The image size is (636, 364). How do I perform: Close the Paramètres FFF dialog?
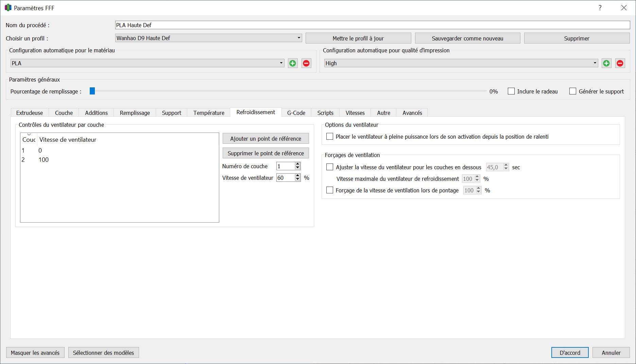(x=624, y=8)
